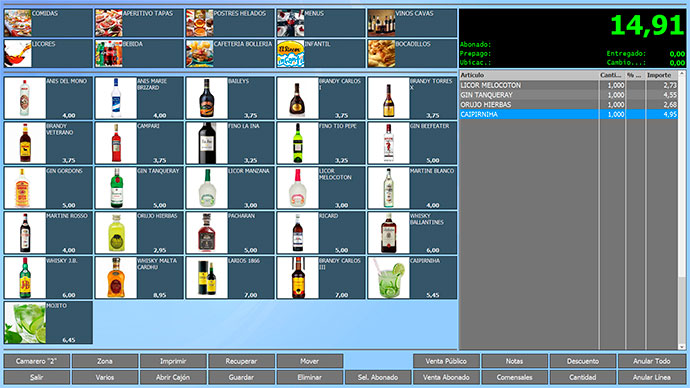Viewport: 690px width, 388px height.
Task: Add Pacharan bottle to ticket
Action: click(x=230, y=233)
